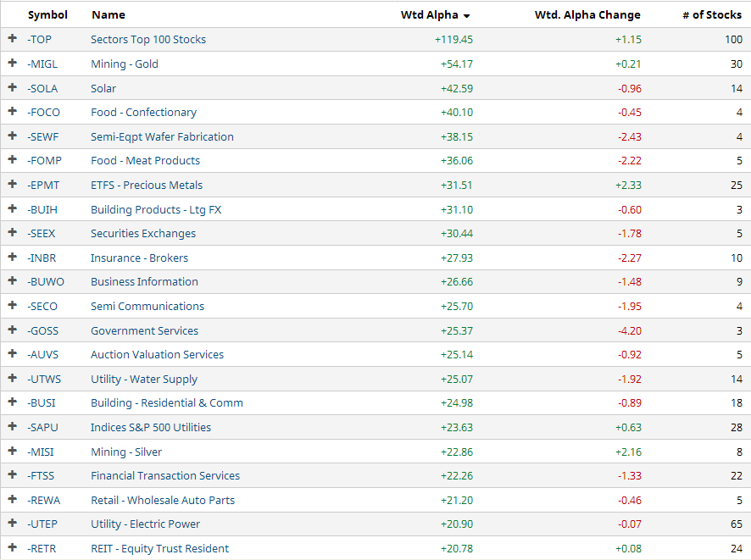Open Food - Confectionary link
The height and width of the screenshot is (560, 751).
pyautogui.click(x=144, y=113)
